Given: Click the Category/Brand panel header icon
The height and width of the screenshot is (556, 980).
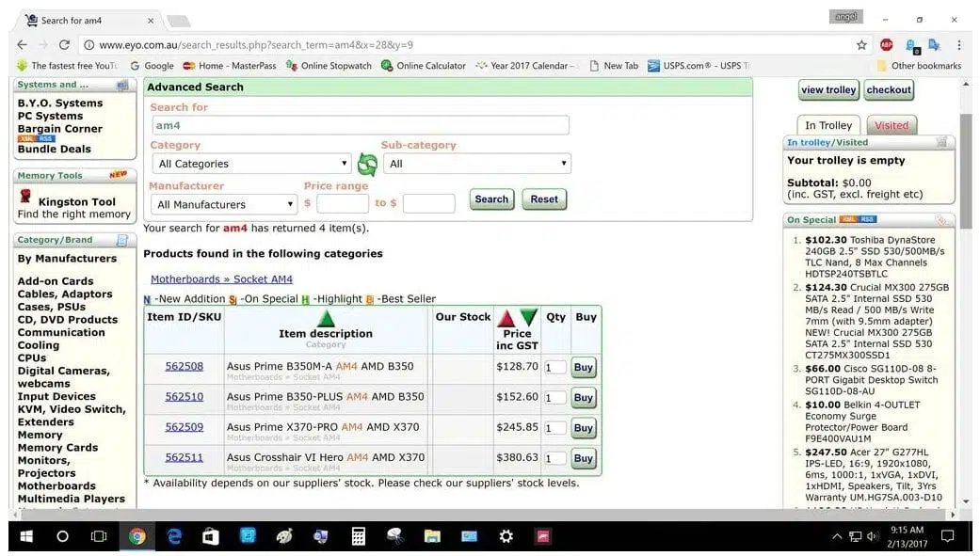Looking at the screenshot, I should 122,240.
